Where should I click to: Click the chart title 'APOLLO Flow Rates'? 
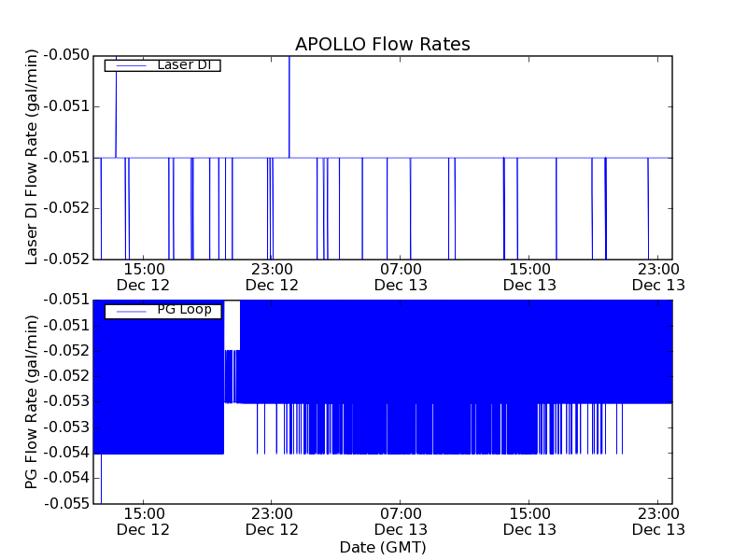[x=383, y=44]
